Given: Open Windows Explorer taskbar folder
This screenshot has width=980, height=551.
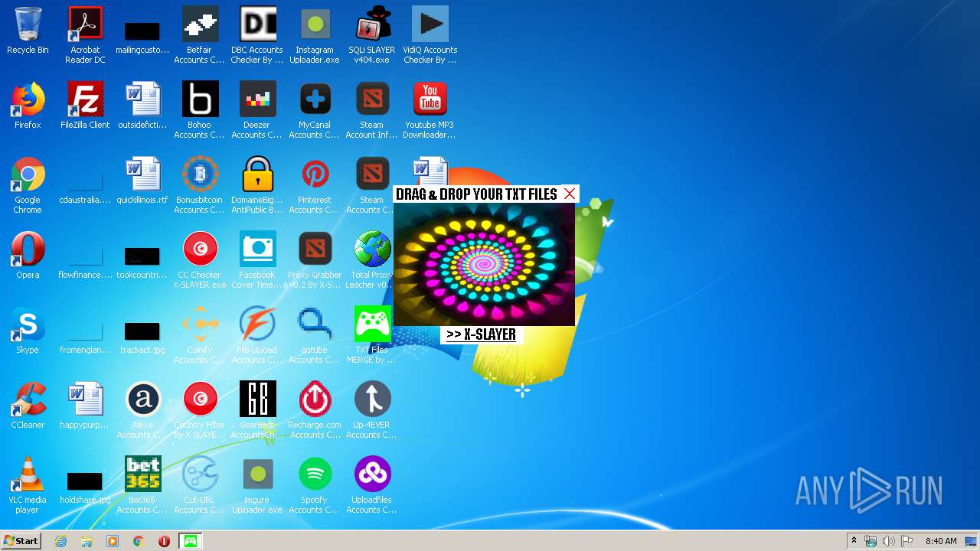Looking at the screenshot, I should tap(87, 541).
